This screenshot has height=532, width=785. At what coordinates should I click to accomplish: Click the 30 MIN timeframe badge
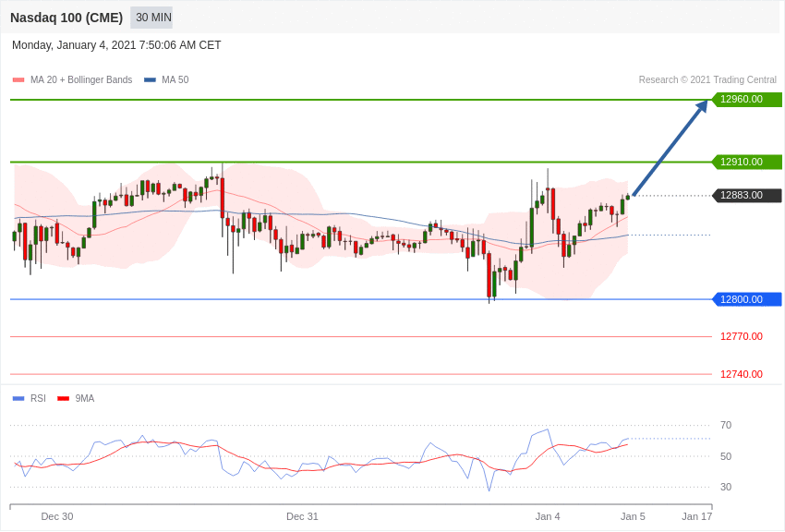tap(151, 18)
